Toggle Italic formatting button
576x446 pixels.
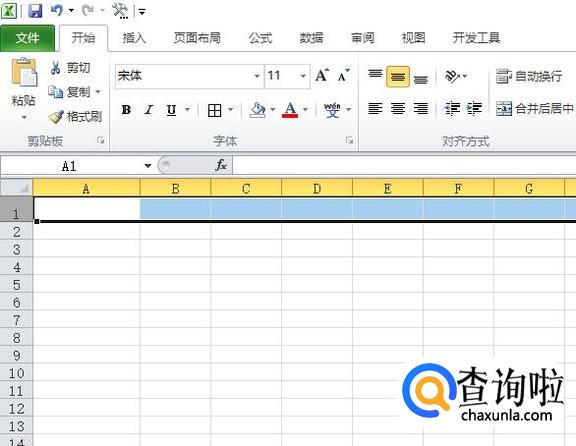tap(149, 109)
